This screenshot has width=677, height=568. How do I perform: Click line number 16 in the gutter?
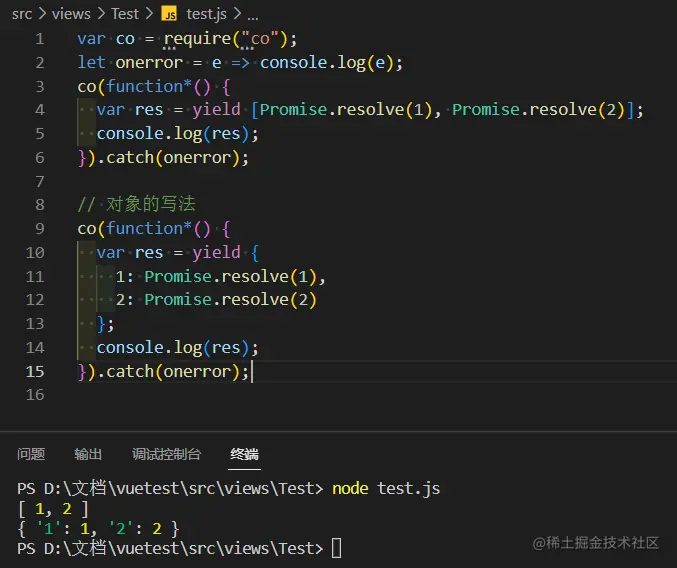[x=35, y=394]
